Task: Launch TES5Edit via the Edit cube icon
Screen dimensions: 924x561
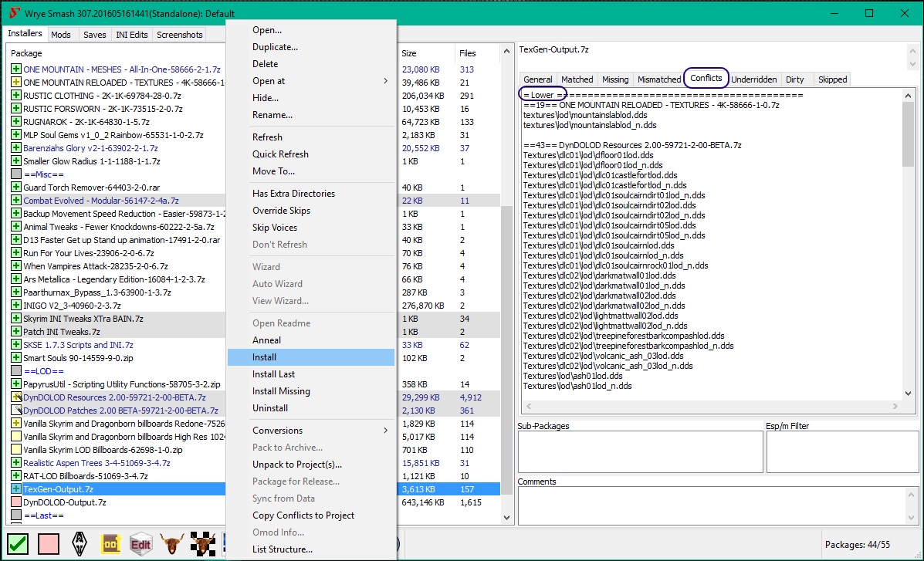Action: pos(140,543)
